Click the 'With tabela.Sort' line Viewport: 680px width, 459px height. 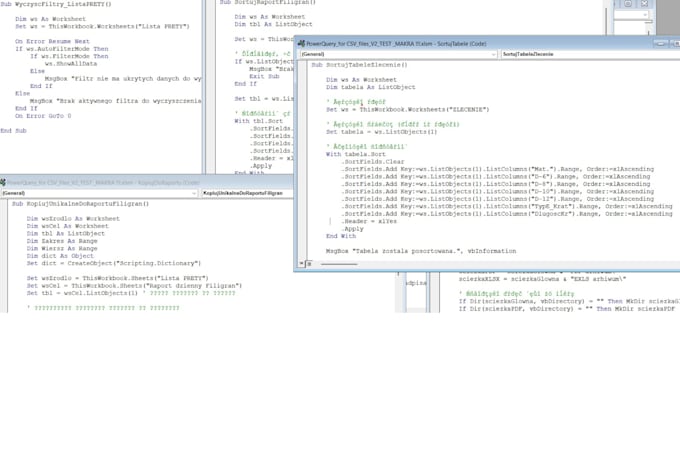click(356, 154)
